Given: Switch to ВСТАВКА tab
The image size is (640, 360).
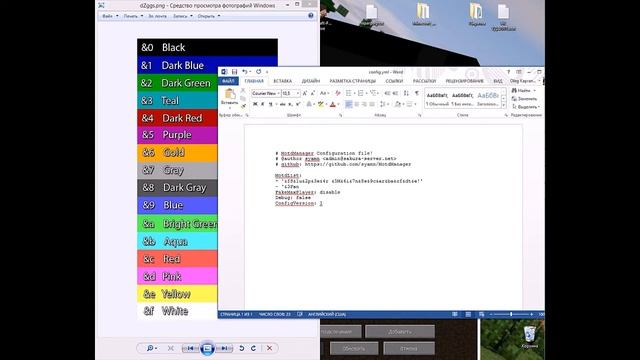Looking at the screenshot, I should tap(282, 81).
